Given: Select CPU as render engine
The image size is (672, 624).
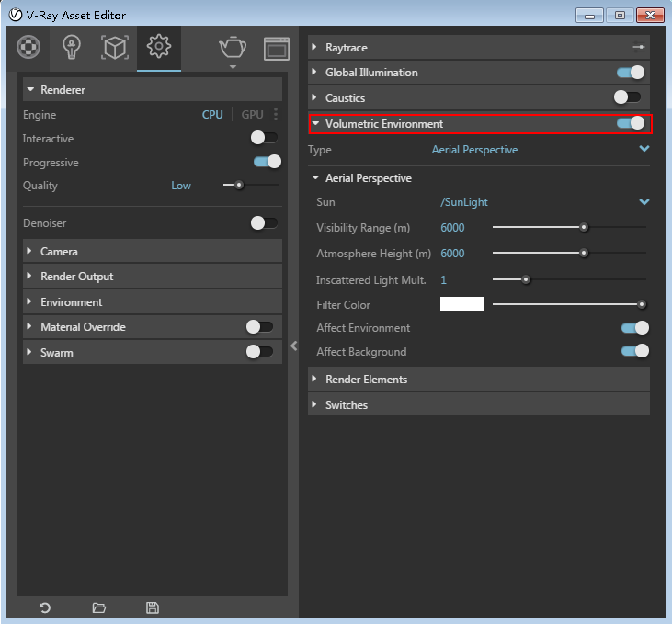Looking at the screenshot, I should point(212,115).
